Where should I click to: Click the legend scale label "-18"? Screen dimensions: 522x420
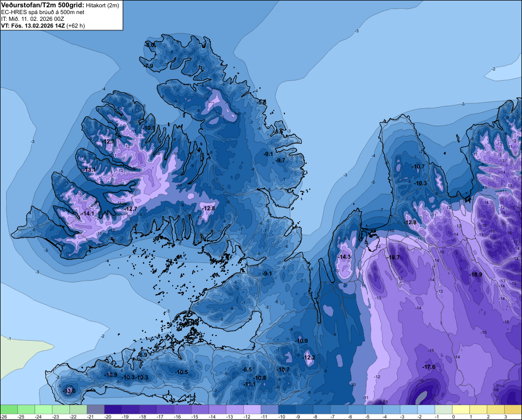(x=143, y=417)
